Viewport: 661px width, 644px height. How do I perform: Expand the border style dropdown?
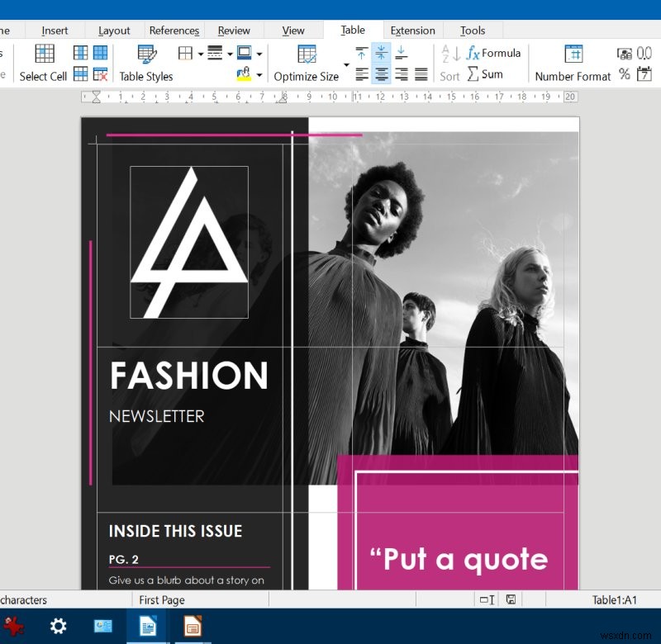[229, 54]
